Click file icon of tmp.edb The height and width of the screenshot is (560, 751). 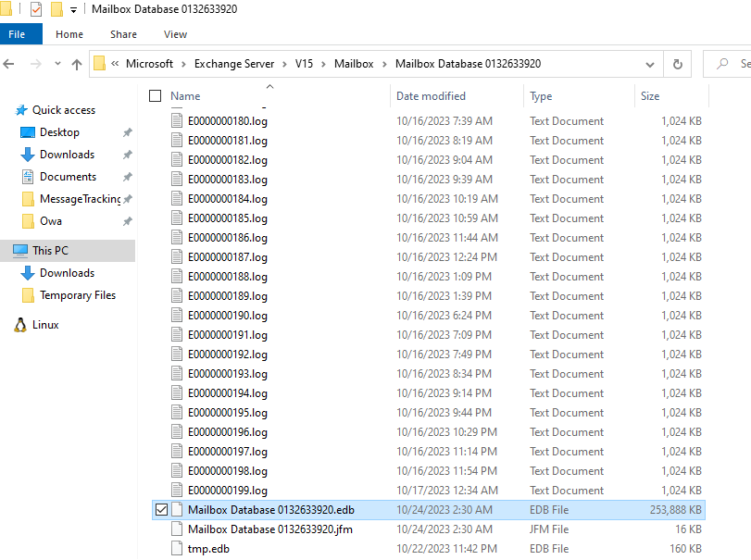point(177,549)
